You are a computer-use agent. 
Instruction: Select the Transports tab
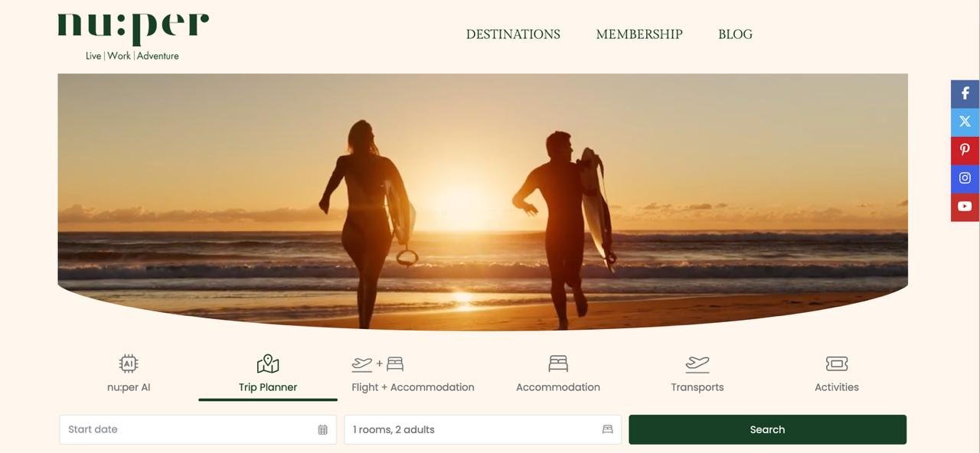(697, 374)
